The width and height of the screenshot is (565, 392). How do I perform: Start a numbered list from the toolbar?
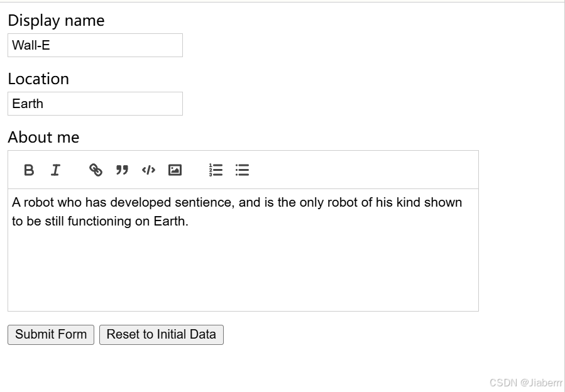(x=216, y=170)
